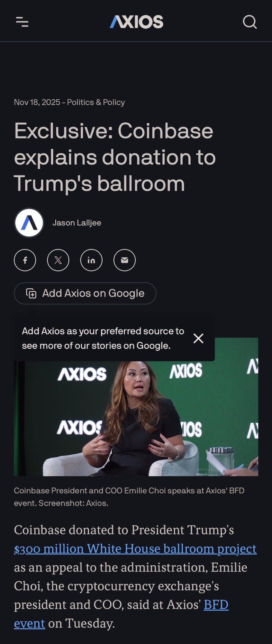Open the Politics & Policy section

pyautogui.click(x=96, y=102)
